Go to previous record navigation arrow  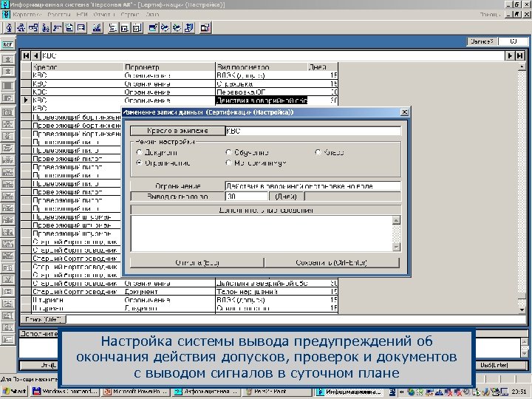click(x=36, y=55)
